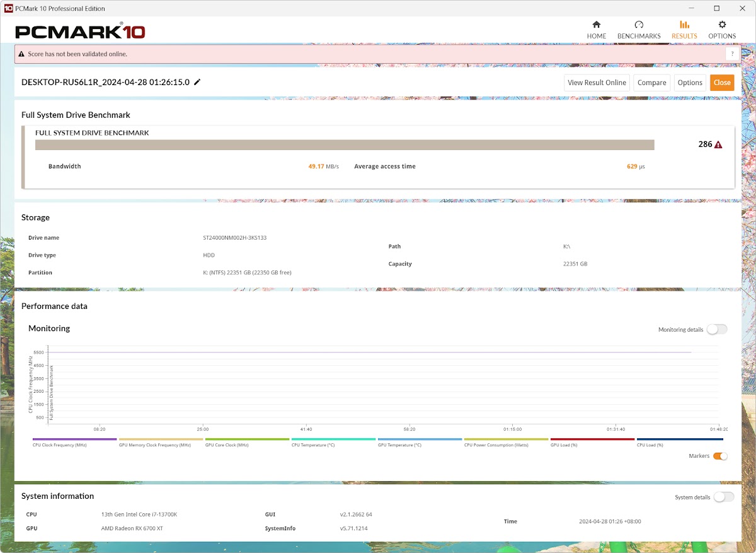The image size is (756, 553).
Task: Click the GPU value AMD Radeon RX 6700 XT
Action: tap(132, 528)
